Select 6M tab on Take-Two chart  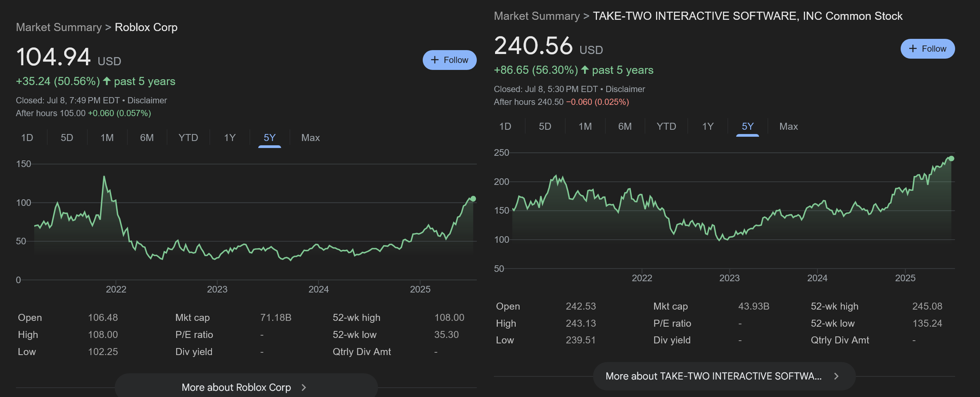[x=625, y=126]
